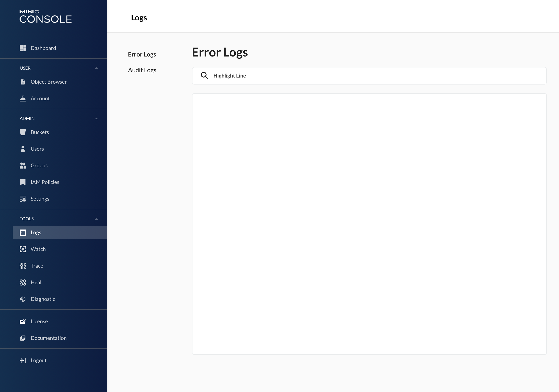
Task: Click the Watch icon under Tools
Action: (23, 249)
